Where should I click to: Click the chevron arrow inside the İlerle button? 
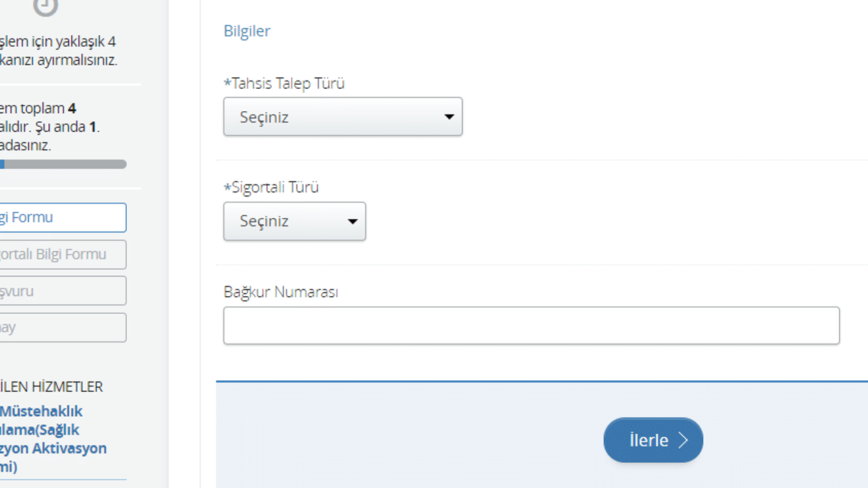(x=683, y=441)
